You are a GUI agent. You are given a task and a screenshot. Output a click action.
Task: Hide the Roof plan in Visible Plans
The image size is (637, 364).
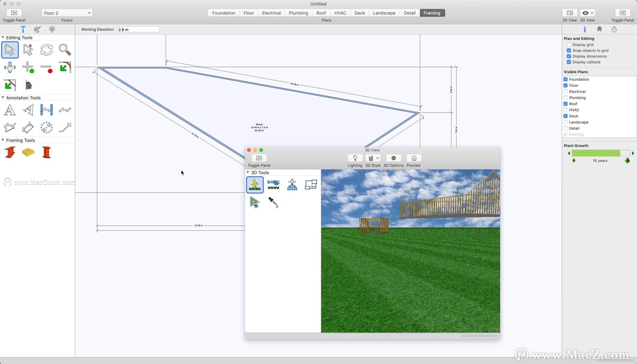(565, 104)
